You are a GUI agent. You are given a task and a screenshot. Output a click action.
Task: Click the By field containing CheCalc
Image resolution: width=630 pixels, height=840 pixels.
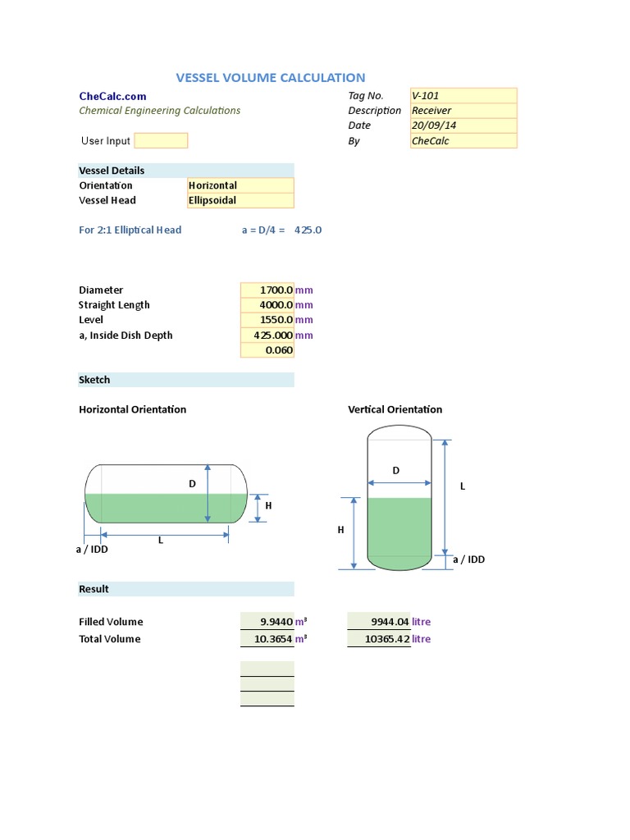tap(463, 141)
